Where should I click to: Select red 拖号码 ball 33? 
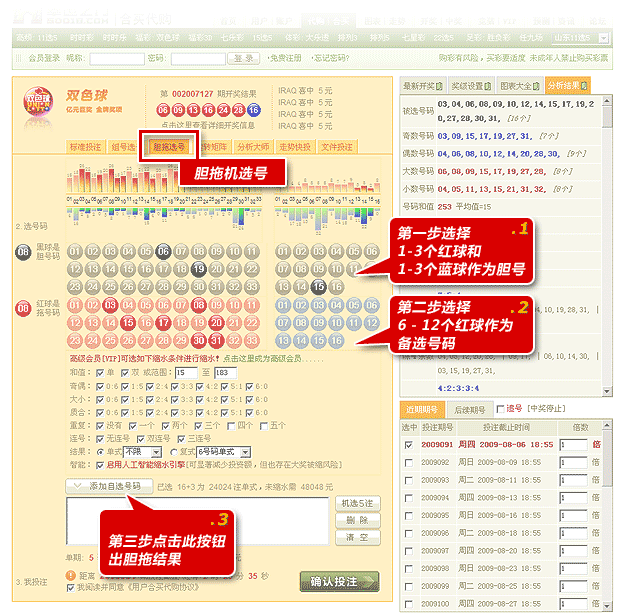point(252,340)
